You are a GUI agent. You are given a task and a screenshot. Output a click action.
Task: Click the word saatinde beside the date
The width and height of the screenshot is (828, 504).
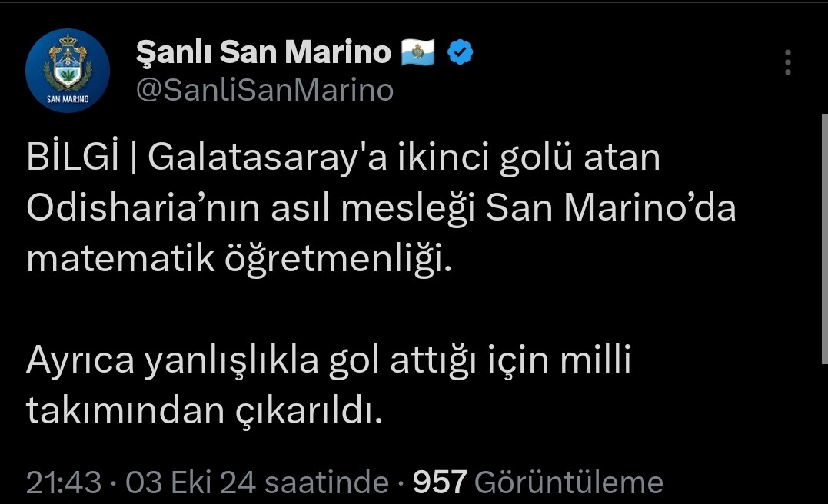[327, 482]
